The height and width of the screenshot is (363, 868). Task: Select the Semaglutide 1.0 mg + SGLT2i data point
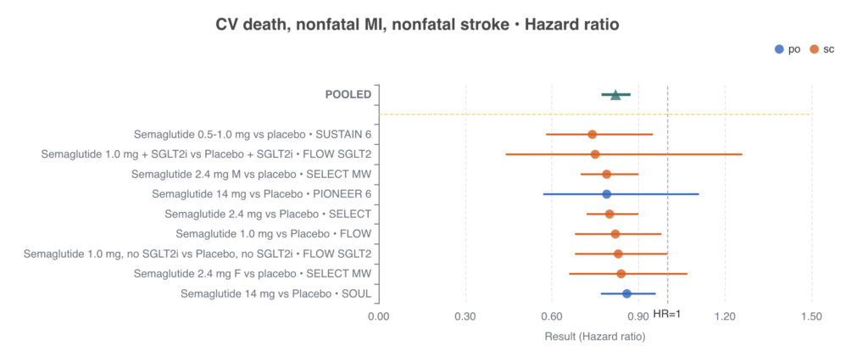pos(595,154)
